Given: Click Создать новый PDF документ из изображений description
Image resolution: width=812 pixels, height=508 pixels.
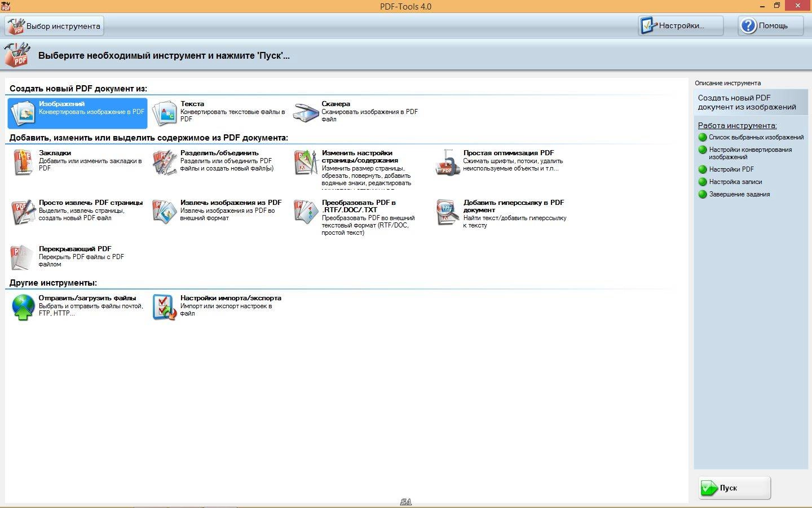Looking at the screenshot, I should [747, 102].
